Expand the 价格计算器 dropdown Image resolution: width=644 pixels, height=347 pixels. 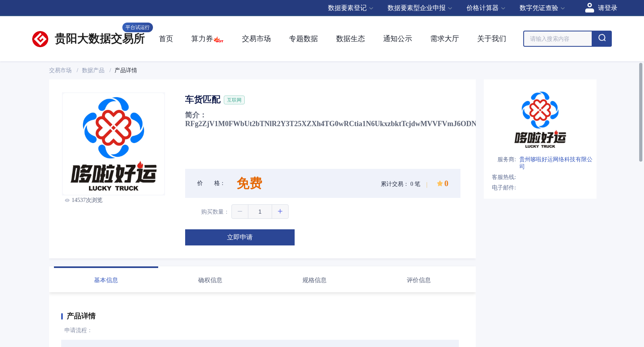[x=485, y=8]
